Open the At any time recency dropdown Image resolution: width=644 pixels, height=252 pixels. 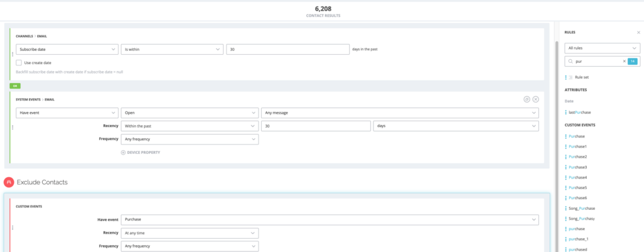point(190,233)
